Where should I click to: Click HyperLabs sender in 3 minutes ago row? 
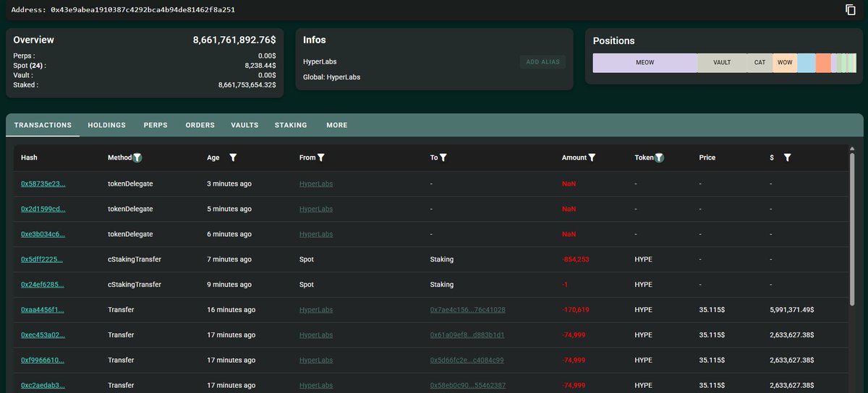coord(316,183)
